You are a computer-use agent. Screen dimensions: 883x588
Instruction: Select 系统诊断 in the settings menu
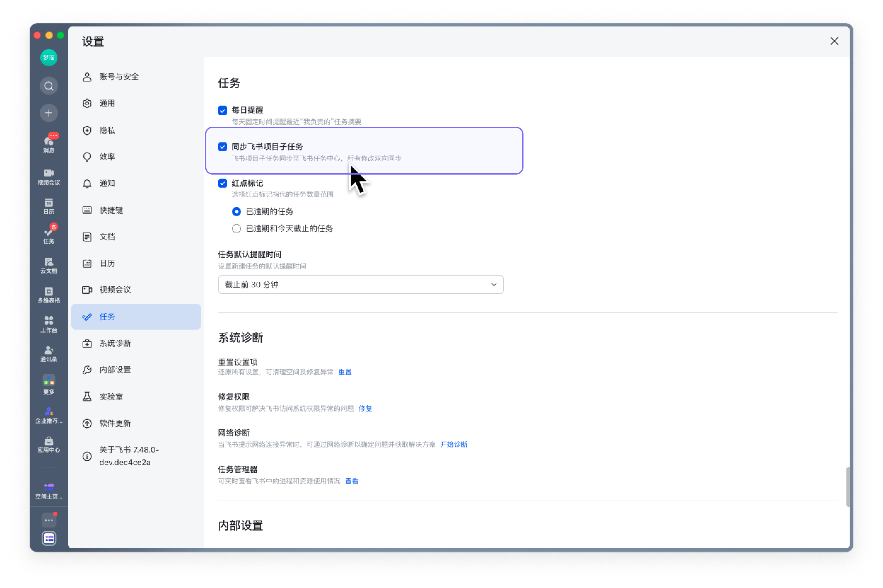coord(136,343)
